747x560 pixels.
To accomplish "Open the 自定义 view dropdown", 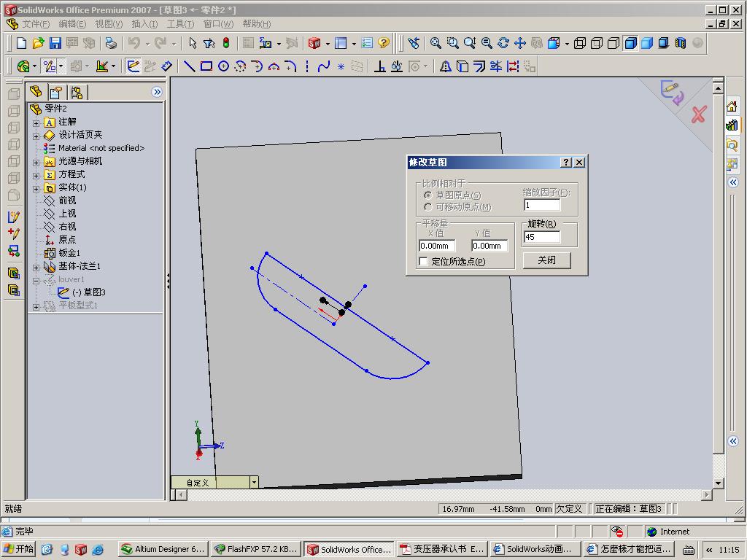I will [x=254, y=483].
